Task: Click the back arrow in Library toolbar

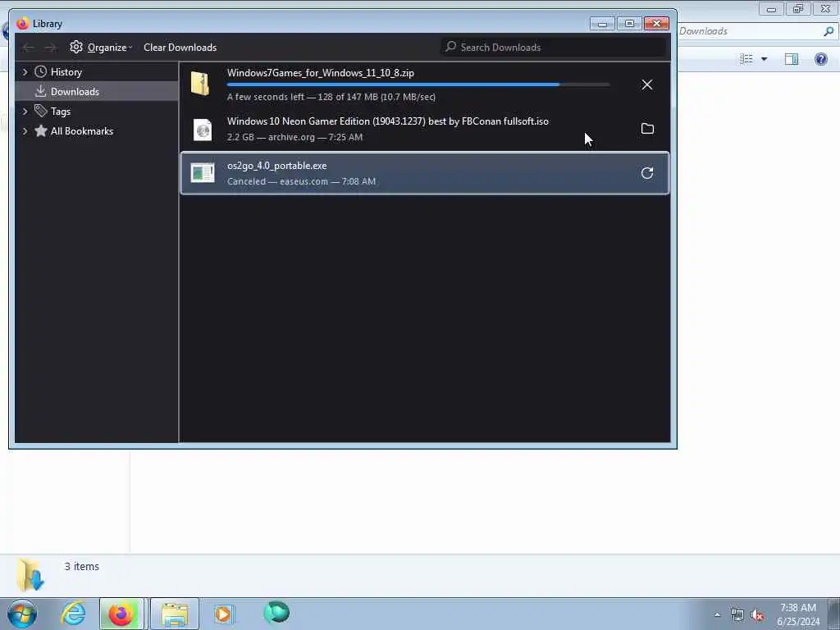Action: [29, 48]
